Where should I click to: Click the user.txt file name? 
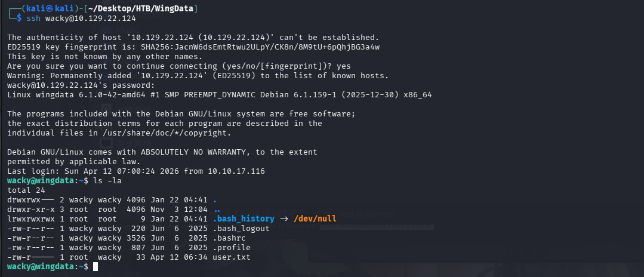pos(232,257)
